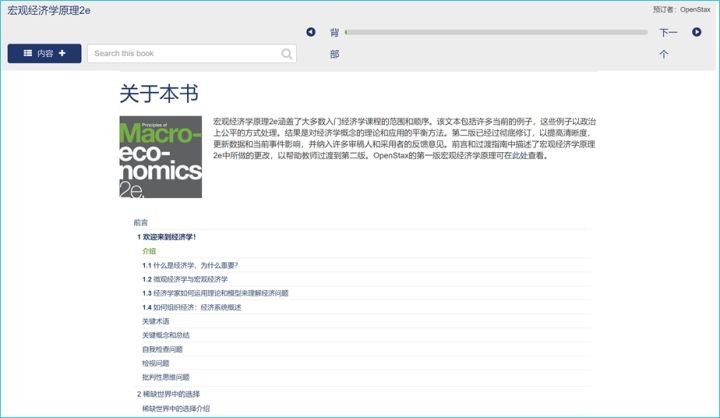720x418 pixels.
Task: Type in the Search this book field
Action: point(185,54)
